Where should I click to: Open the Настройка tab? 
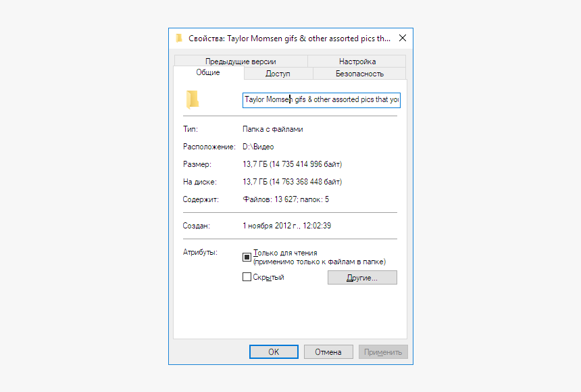click(357, 62)
